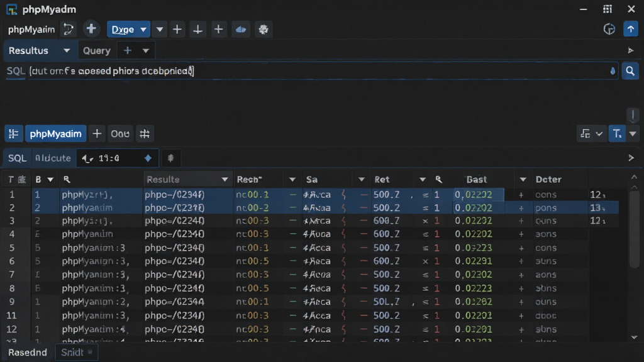Click the Oau button

[120, 134]
